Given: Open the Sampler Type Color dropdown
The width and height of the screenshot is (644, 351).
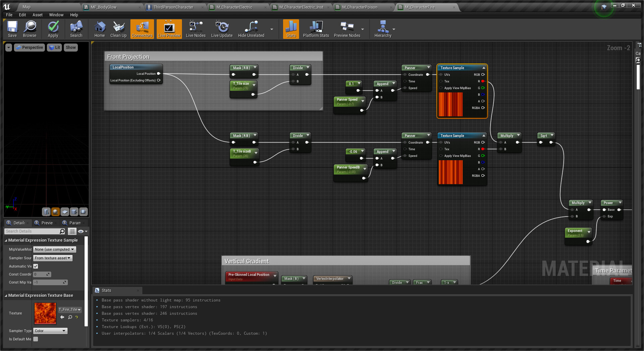Looking at the screenshot, I should click(50, 331).
